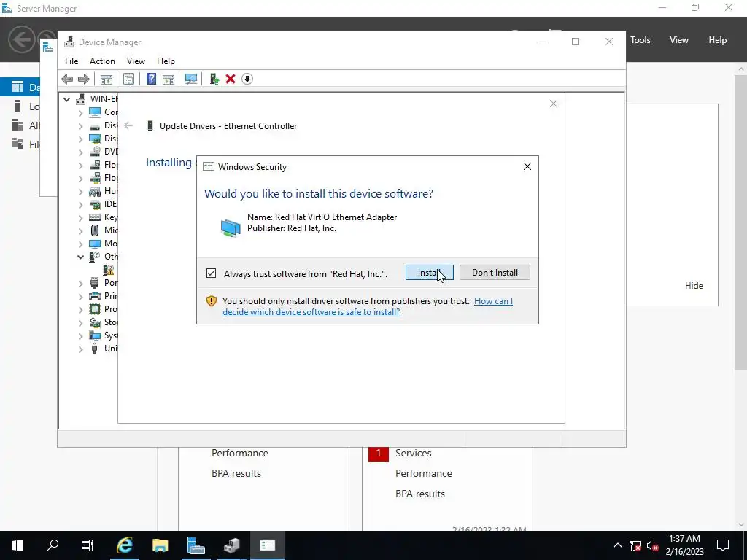The image size is (747, 560).
Task: Expand the Computer category node
Action: [80, 113]
